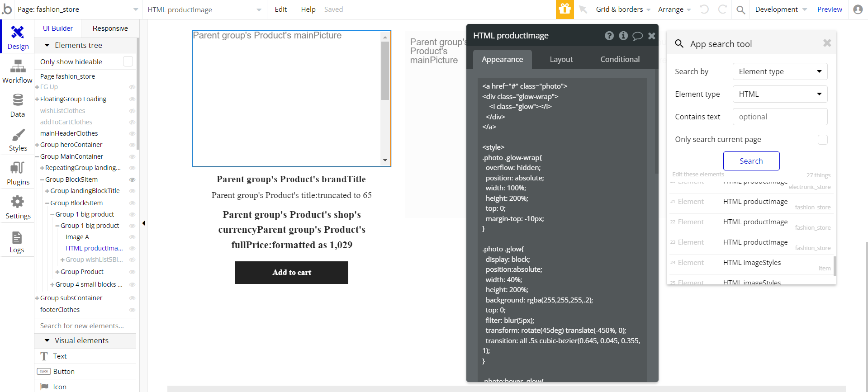Open the Arrange menu

[x=674, y=9]
